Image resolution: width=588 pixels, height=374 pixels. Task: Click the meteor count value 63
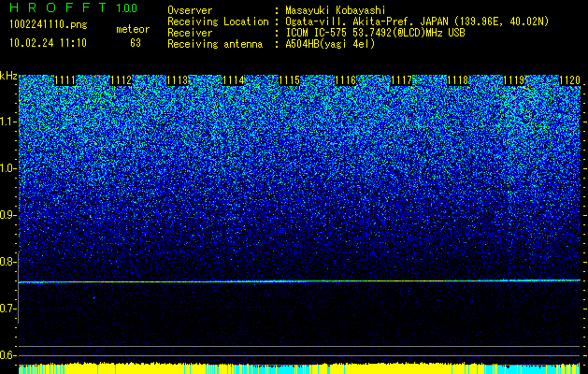tap(136, 43)
